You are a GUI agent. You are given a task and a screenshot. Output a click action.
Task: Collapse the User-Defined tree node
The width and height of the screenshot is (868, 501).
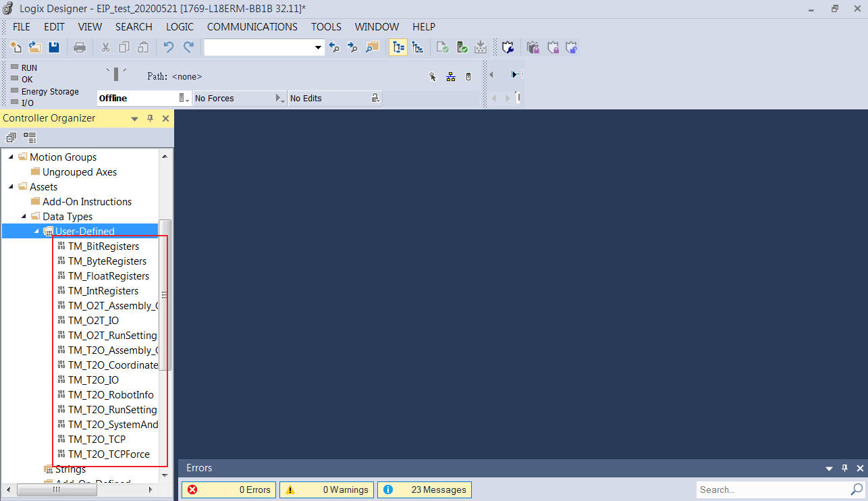pos(37,231)
